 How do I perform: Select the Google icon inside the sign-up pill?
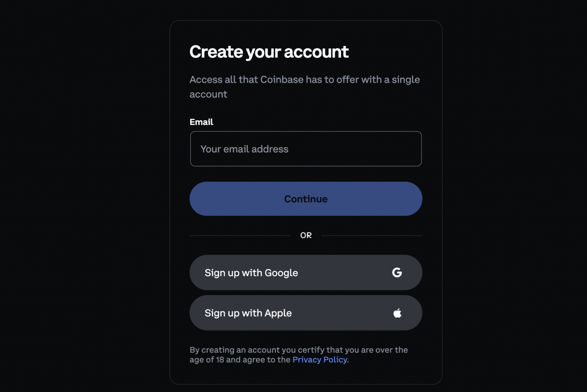tap(397, 273)
